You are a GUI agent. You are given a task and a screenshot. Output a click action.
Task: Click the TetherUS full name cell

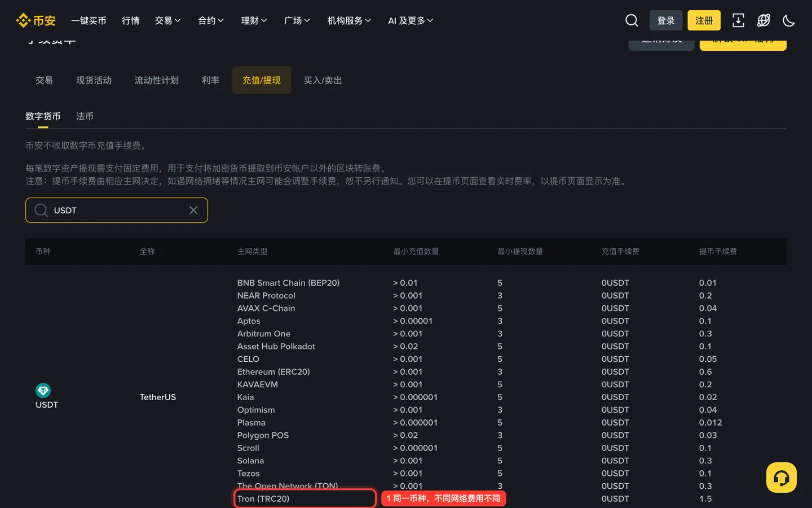coord(158,397)
